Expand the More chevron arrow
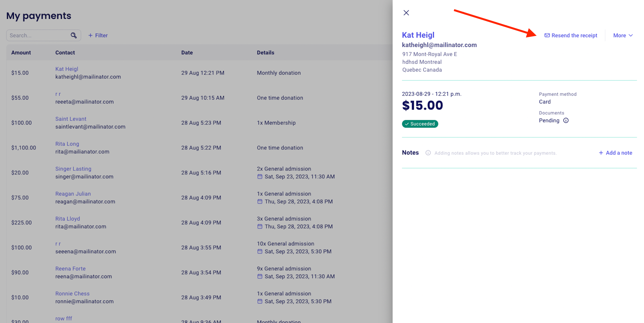 (x=631, y=35)
